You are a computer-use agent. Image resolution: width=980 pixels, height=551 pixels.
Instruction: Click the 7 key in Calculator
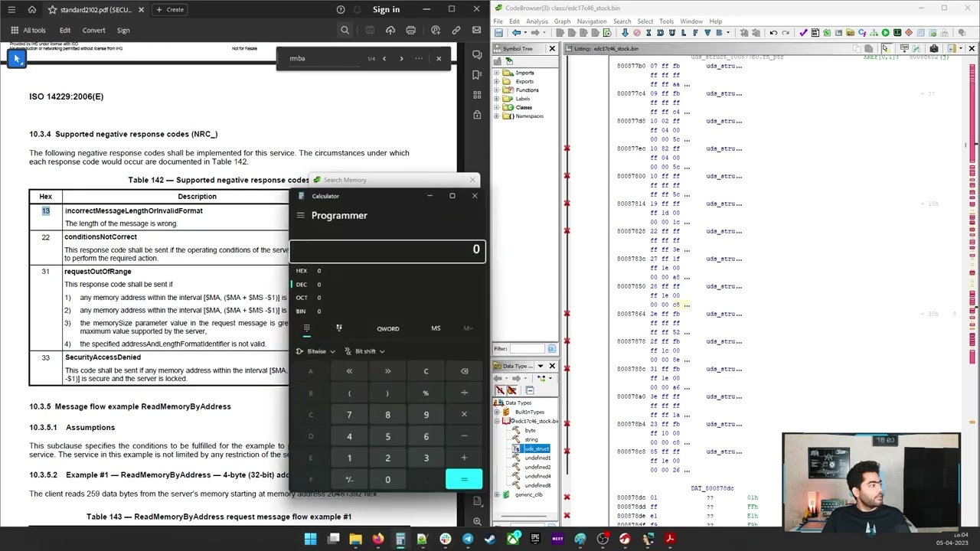click(349, 415)
